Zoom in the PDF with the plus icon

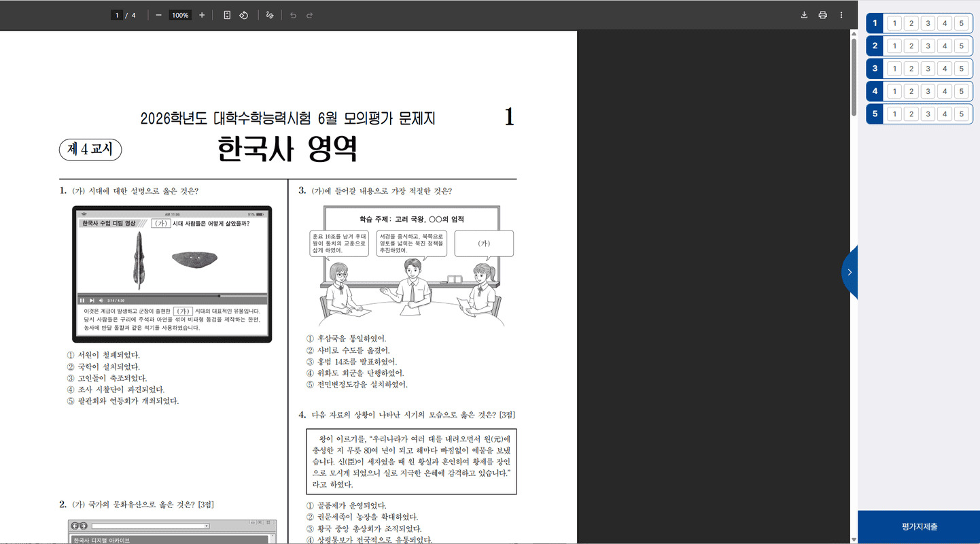click(202, 15)
